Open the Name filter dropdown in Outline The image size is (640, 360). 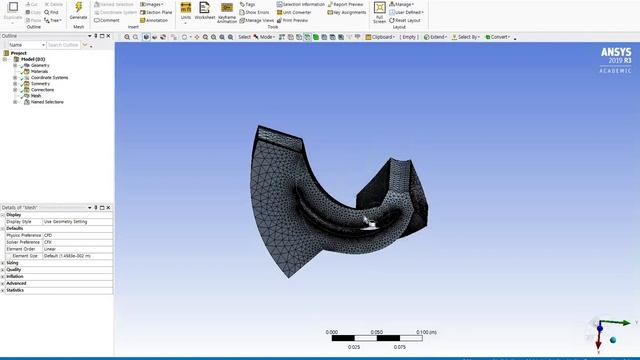pyautogui.click(x=27, y=45)
